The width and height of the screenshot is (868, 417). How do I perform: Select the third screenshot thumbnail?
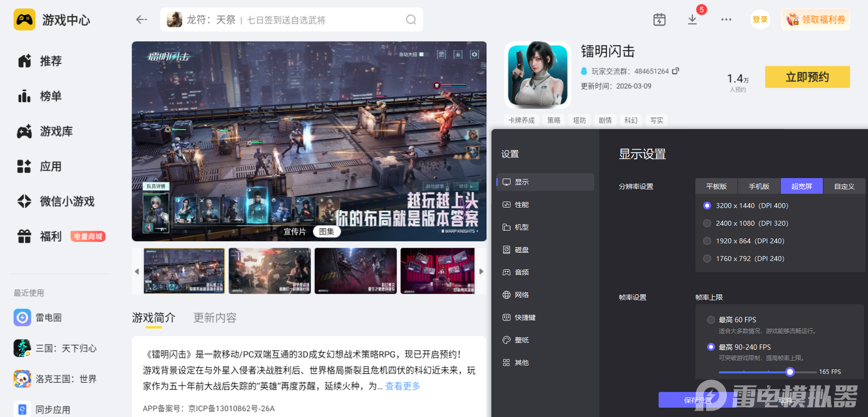click(x=356, y=271)
